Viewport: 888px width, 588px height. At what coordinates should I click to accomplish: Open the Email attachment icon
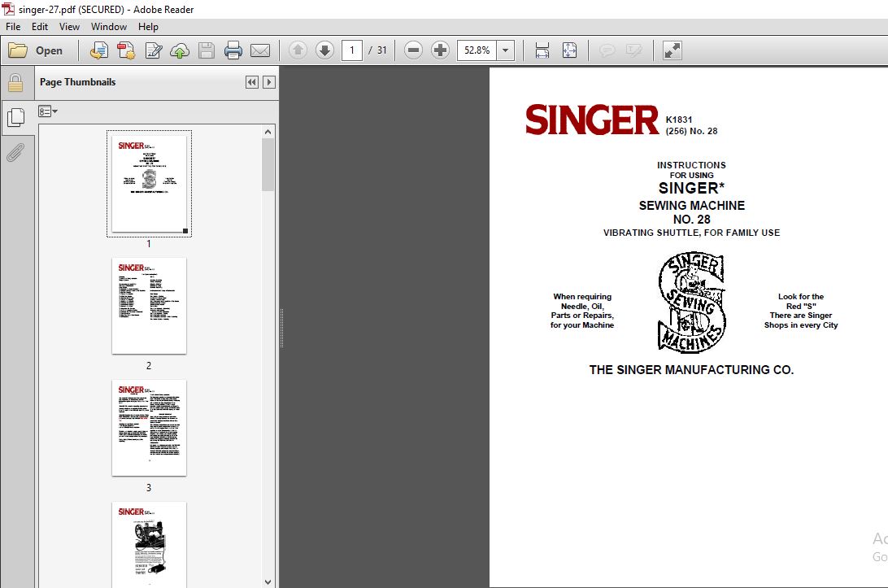[260, 50]
